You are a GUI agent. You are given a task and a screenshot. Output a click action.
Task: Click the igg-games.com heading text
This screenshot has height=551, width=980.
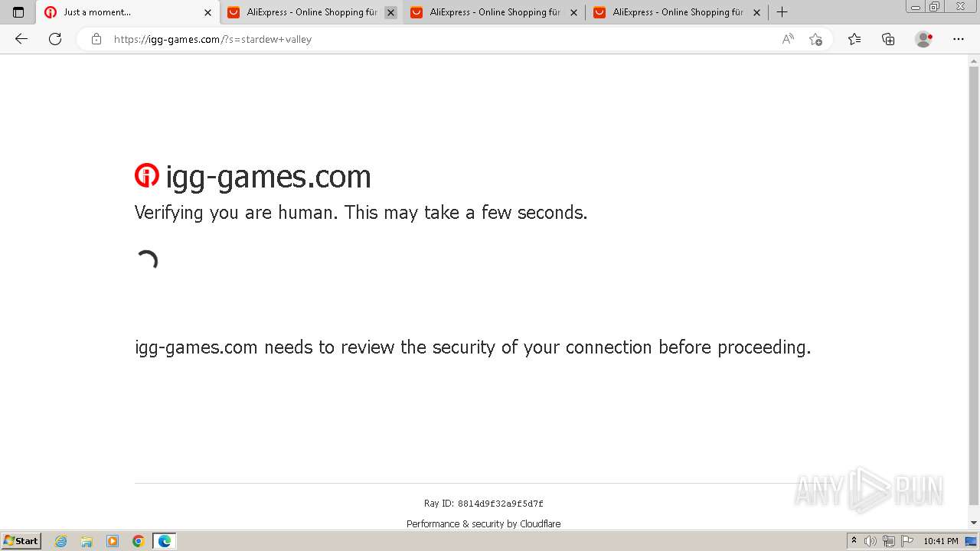(268, 177)
